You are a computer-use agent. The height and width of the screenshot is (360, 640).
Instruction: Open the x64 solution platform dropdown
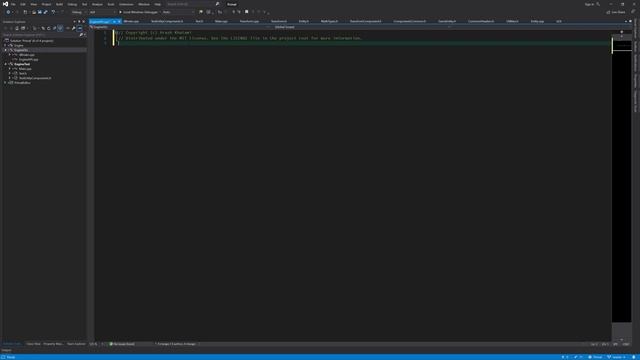(102, 12)
